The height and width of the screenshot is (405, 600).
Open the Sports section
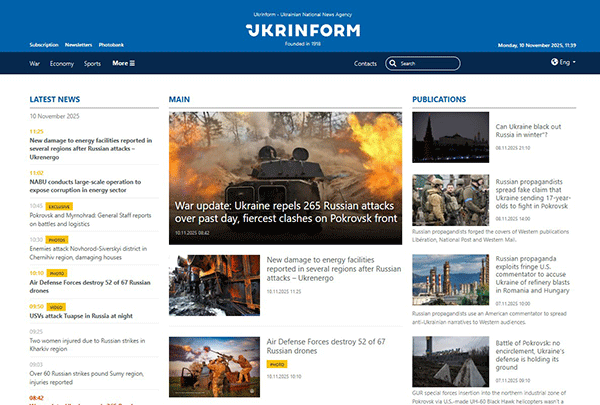click(x=92, y=64)
